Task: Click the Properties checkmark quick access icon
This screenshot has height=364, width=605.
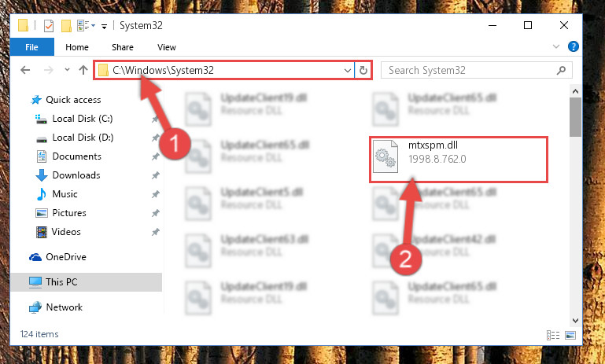Action: [49, 26]
